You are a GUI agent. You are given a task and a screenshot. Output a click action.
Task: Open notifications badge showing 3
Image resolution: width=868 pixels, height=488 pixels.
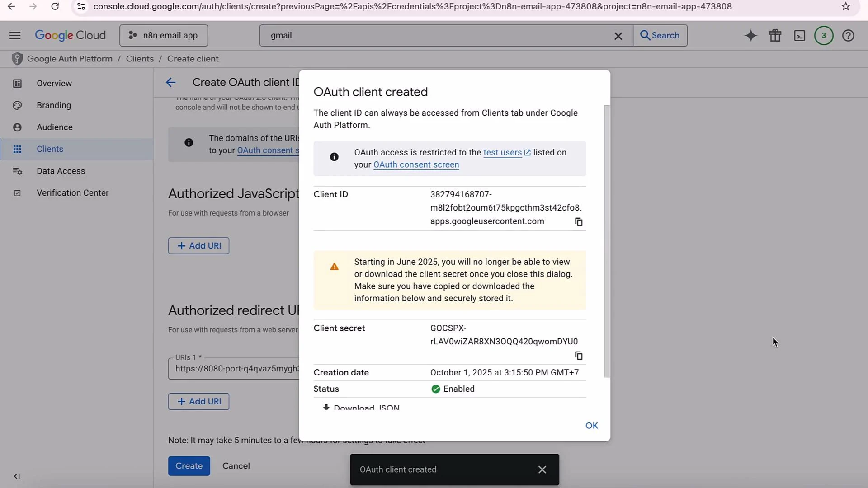pyautogui.click(x=824, y=35)
